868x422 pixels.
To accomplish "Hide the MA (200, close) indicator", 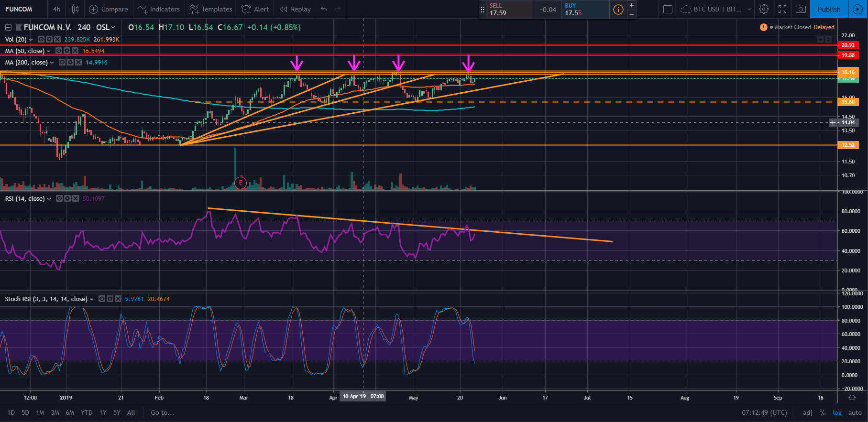I will click(x=62, y=62).
